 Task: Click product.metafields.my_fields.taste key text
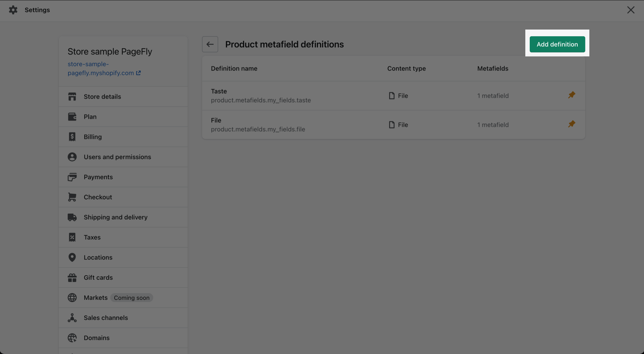261,100
